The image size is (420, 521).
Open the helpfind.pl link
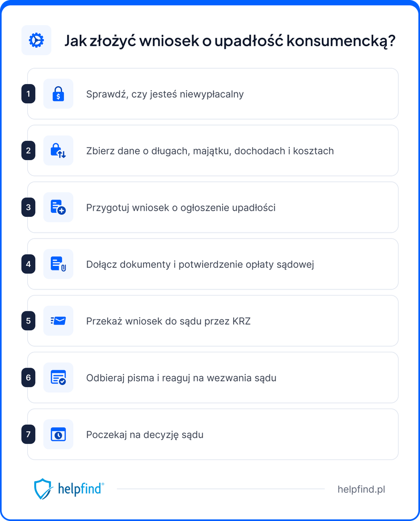coord(362,489)
